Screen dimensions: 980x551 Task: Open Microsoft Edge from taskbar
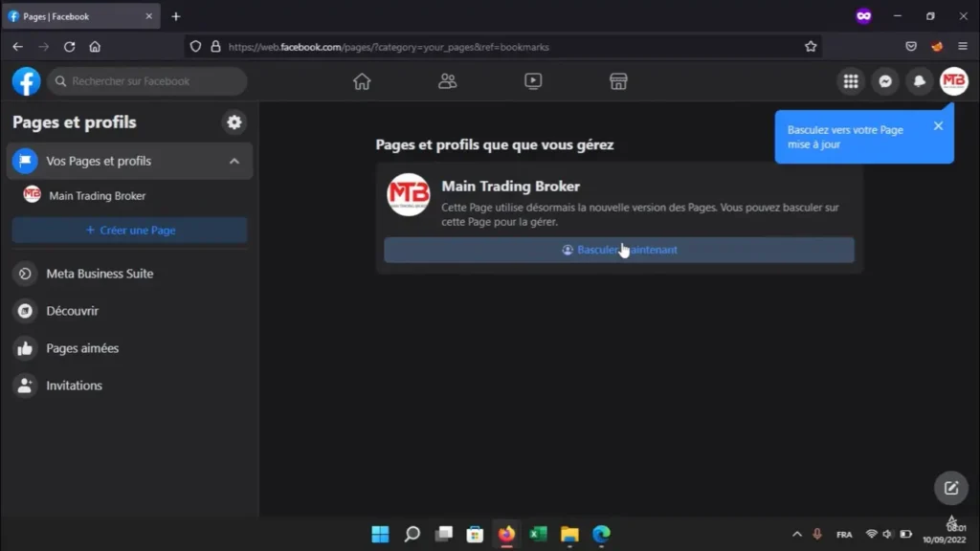(x=601, y=534)
